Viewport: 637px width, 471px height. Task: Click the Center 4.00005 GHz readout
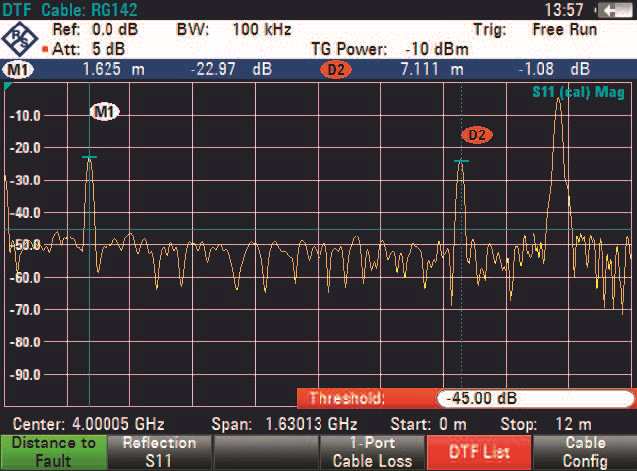click(89, 424)
